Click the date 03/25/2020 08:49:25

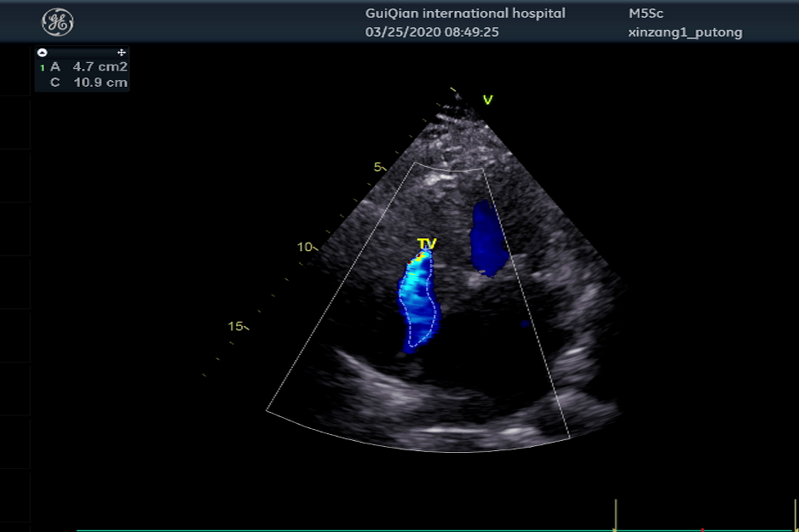[x=432, y=32]
